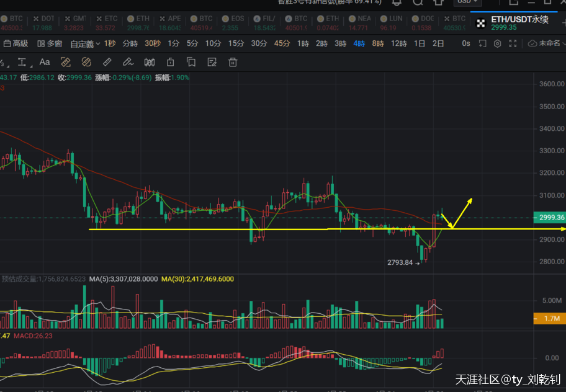Click the trash icon to delete drawings

(x=233, y=62)
